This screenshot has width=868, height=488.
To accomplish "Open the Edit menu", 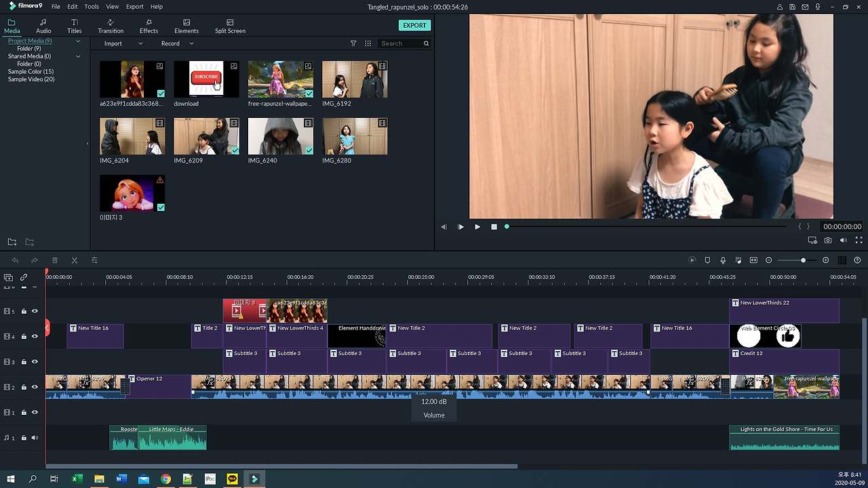I will click(x=72, y=7).
